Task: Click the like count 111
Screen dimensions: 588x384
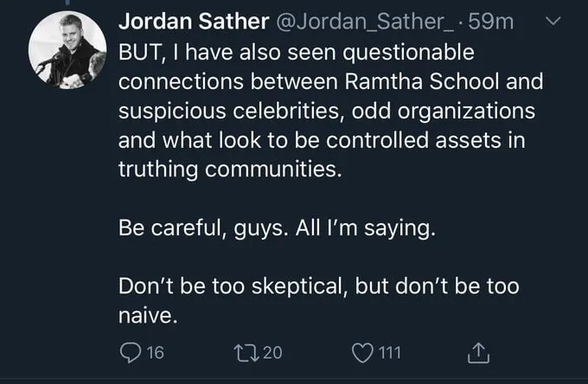Action: (388, 352)
